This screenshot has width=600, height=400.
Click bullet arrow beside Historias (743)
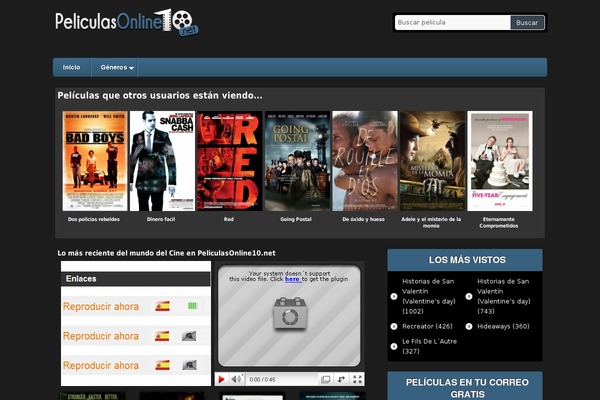(x=469, y=296)
